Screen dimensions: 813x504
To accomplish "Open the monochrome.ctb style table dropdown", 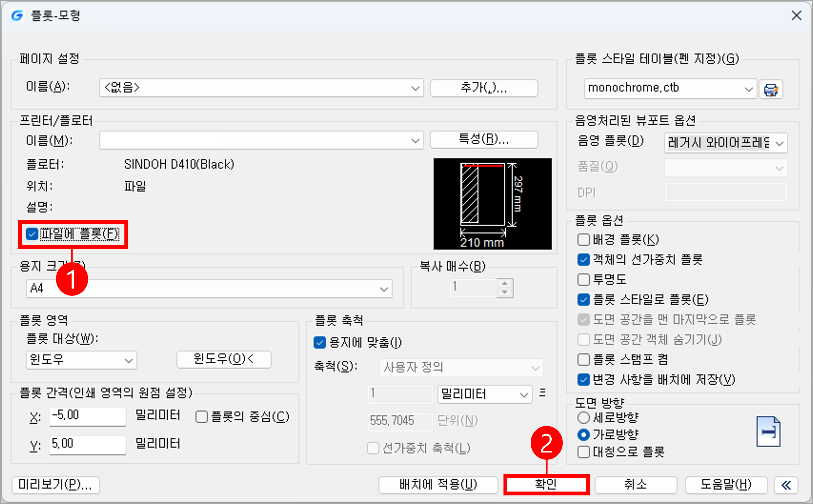I will click(671, 89).
